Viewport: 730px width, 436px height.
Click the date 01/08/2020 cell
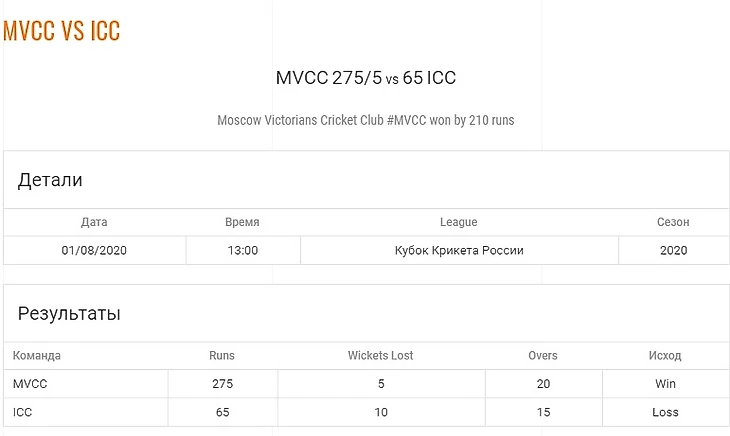(x=94, y=250)
